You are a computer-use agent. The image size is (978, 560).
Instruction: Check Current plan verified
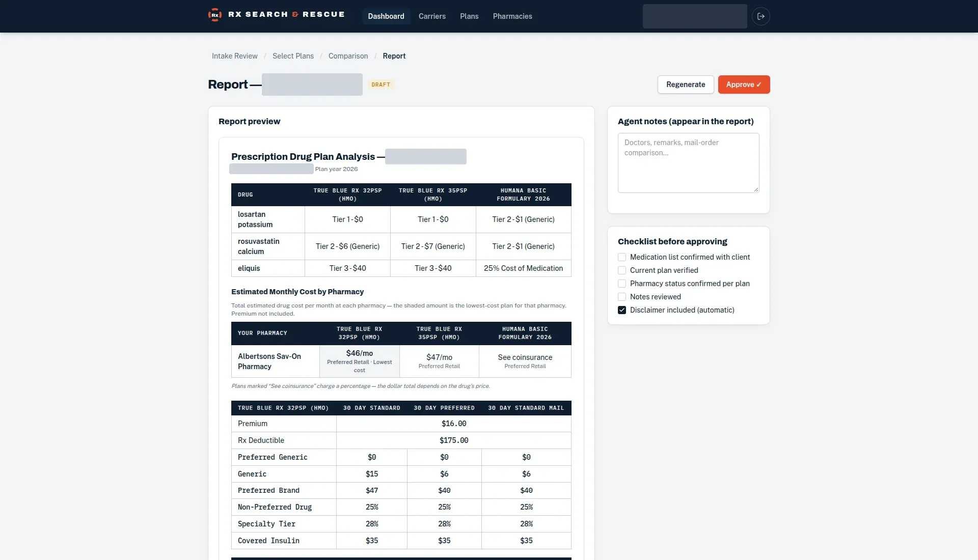coord(622,270)
